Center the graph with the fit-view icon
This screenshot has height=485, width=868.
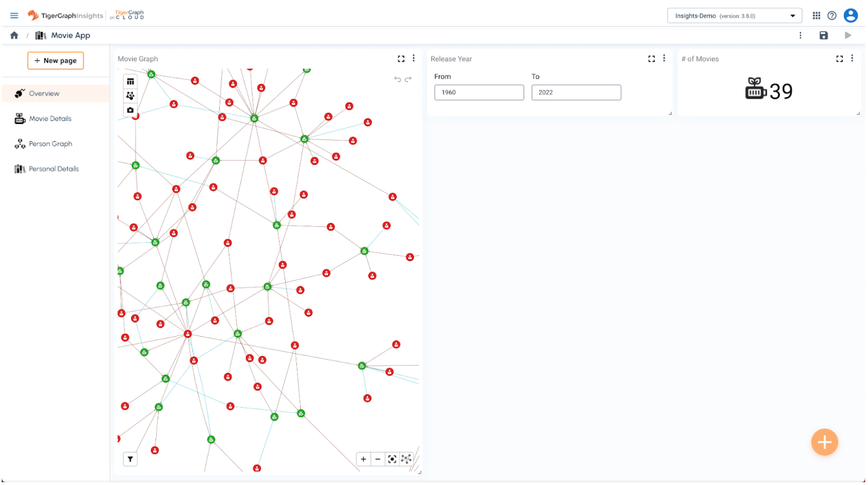(392, 460)
